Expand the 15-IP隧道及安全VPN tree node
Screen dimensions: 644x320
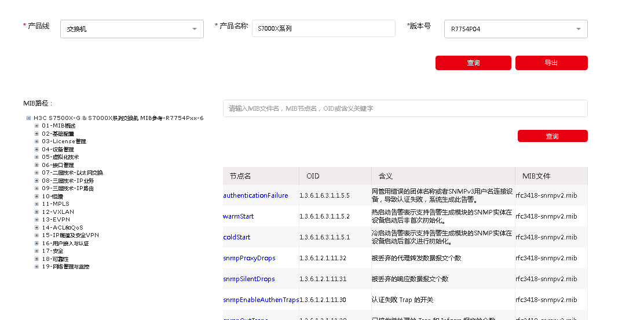pos(36,235)
